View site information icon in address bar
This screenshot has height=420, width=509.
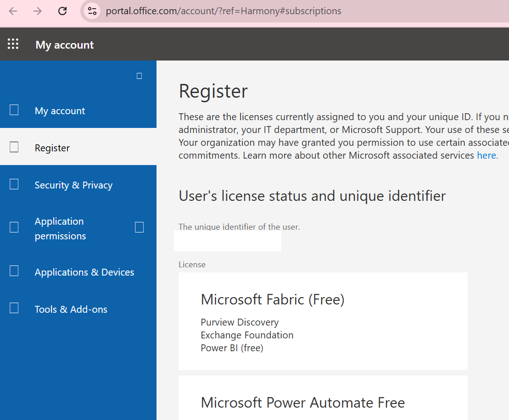pyautogui.click(x=92, y=11)
